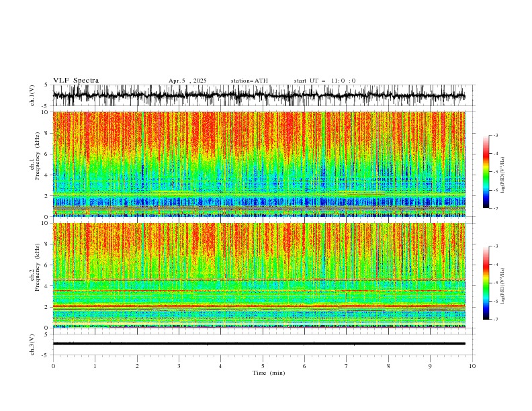Viewport: 532px width, 411px height.
Task: Click time axis tick label "9"
Action: pos(430,366)
